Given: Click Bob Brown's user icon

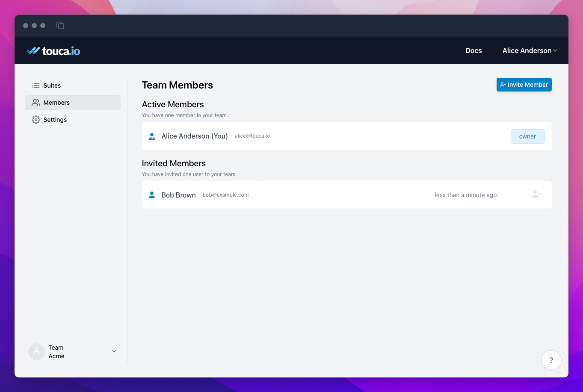Looking at the screenshot, I should click(x=152, y=195).
